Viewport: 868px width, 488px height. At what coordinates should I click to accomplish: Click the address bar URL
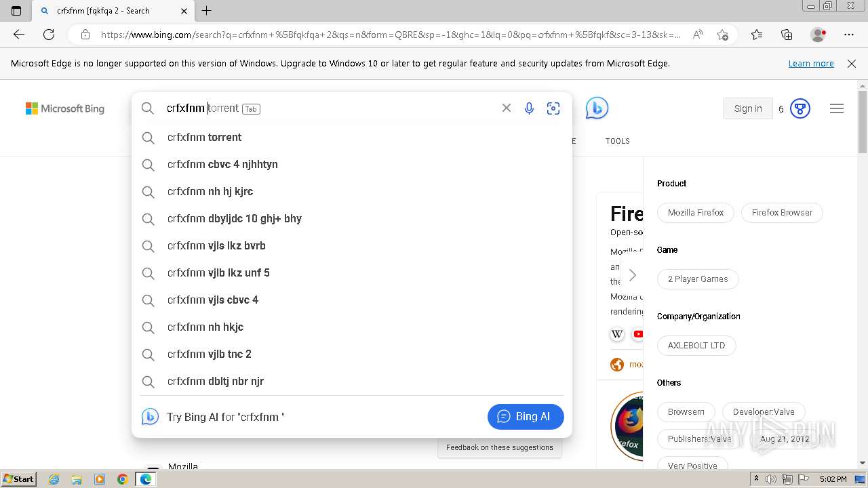(x=391, y=35)
